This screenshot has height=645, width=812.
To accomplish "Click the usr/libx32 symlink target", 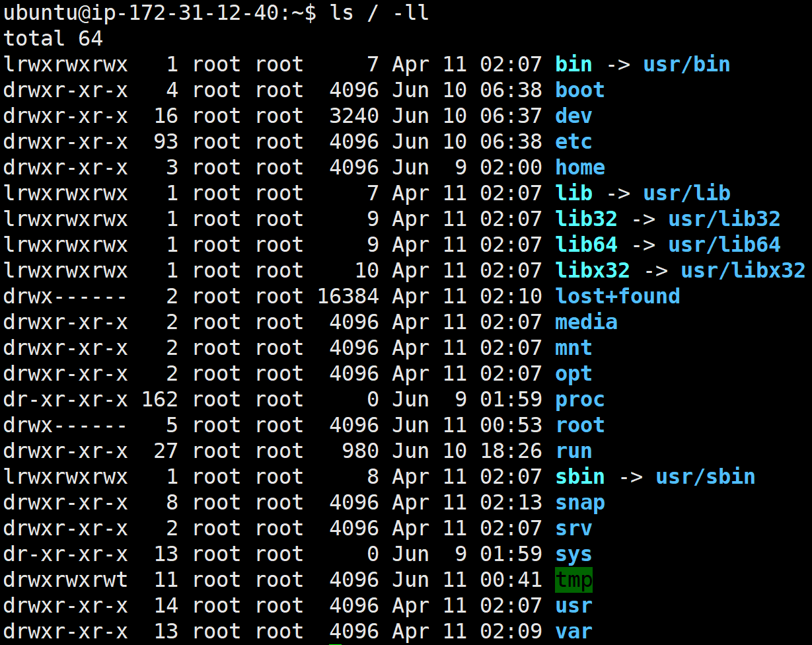I will 743,271.
